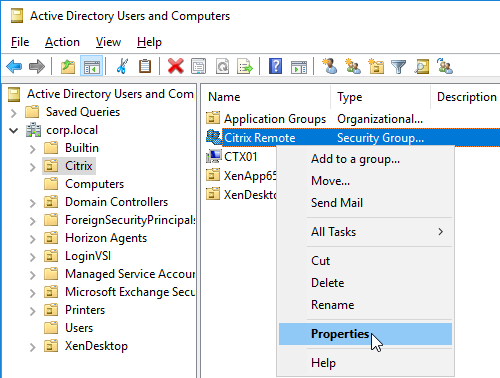Click the red Delete X toolbar icon

176,66
